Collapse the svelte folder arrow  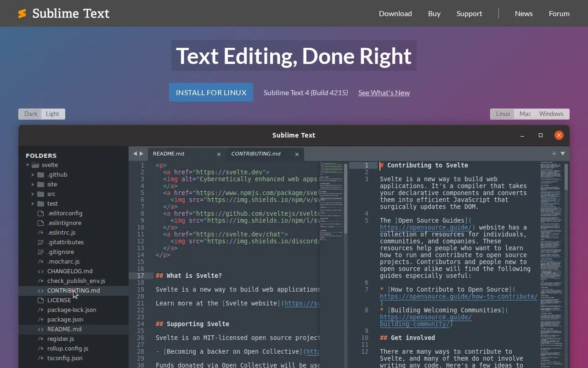click(x=28, y=165)
